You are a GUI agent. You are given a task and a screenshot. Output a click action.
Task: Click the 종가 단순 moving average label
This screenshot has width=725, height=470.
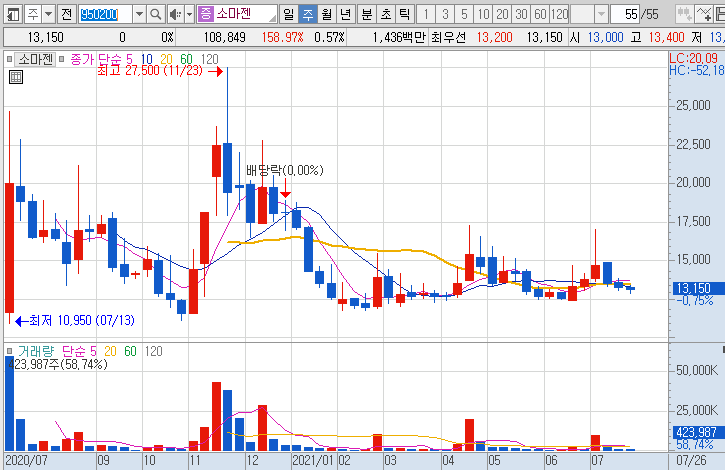(96, 59)
